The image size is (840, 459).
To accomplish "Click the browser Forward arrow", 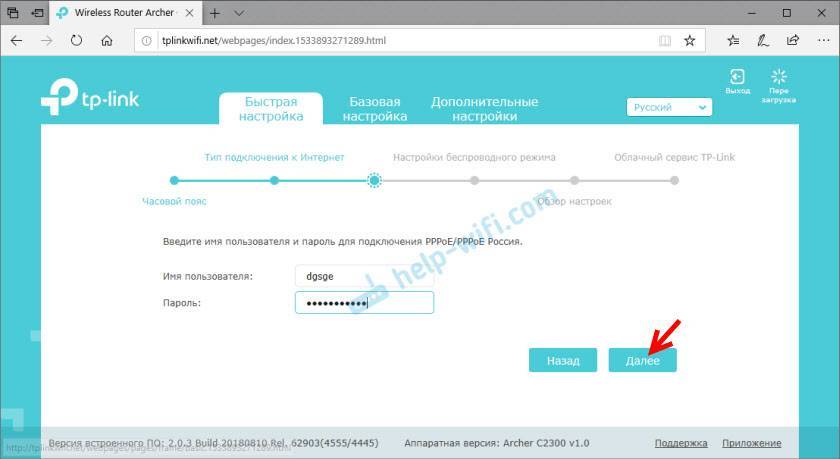I will (x=47, y=41).
